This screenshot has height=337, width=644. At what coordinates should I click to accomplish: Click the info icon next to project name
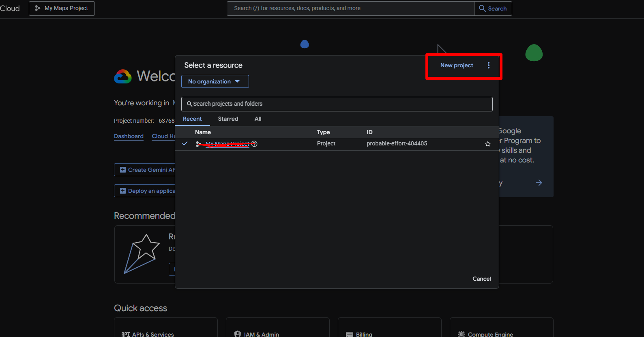(x=254, y=144)
